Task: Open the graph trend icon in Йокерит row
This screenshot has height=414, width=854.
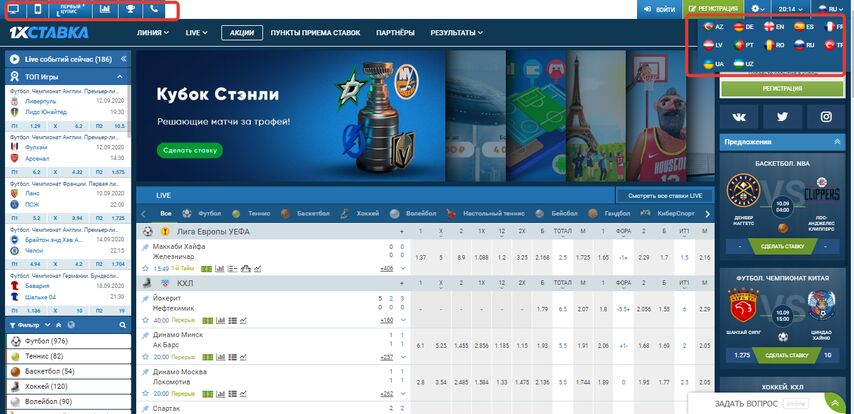Action: pyautogui.click(x=242, y=320)
